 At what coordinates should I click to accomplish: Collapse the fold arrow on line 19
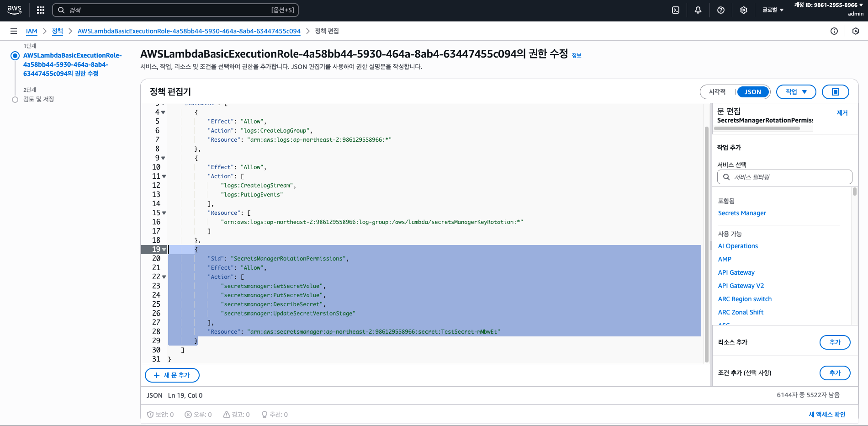click(x=164, y=250)
